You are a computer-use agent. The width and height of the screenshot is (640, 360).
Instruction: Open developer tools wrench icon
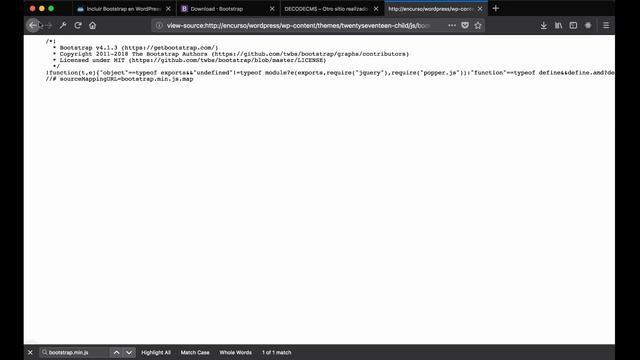pos(63,25)
